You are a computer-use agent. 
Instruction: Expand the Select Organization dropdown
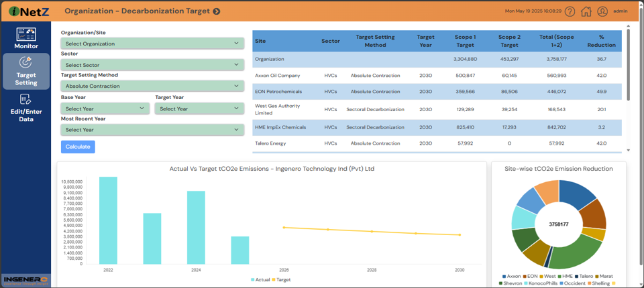point(152,44)
